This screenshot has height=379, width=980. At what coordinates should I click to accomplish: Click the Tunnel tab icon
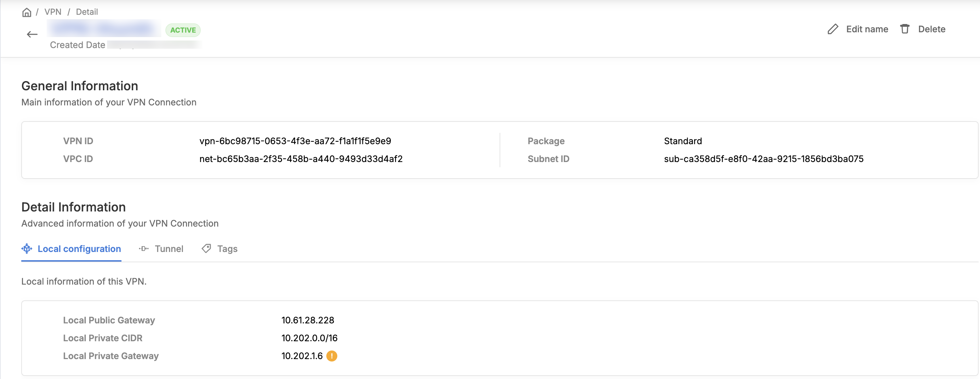(144, 249)
